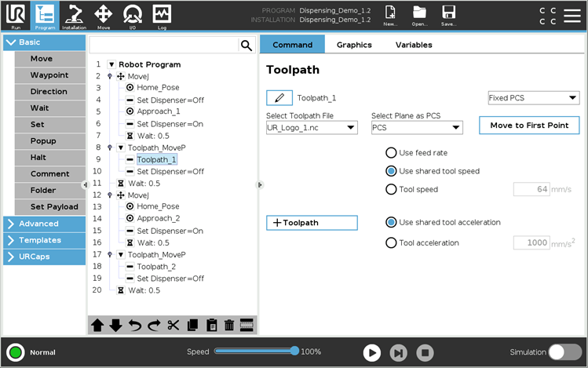The width and height of the screenshot is (588, 368).
Task: Click the Waypoint command button
Action: (x=49, y=75)
